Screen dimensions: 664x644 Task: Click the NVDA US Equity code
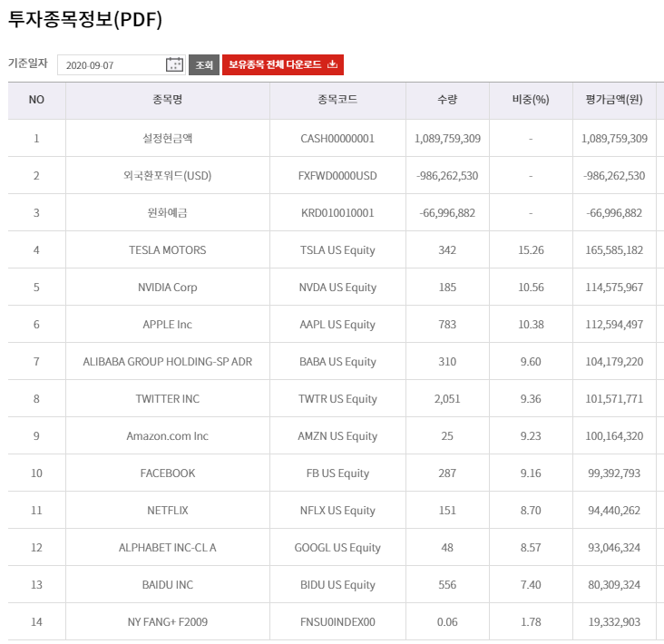click(337, 288)
